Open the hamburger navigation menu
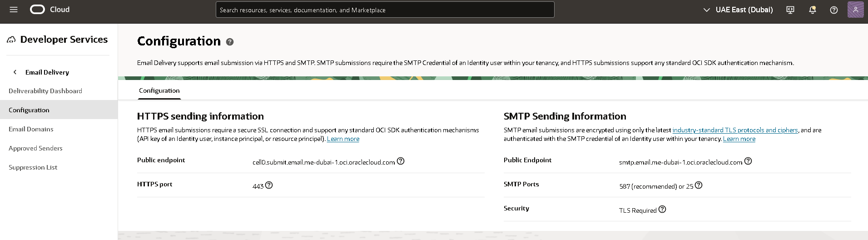This screenshot has height=240, width=868. (14, 10)
